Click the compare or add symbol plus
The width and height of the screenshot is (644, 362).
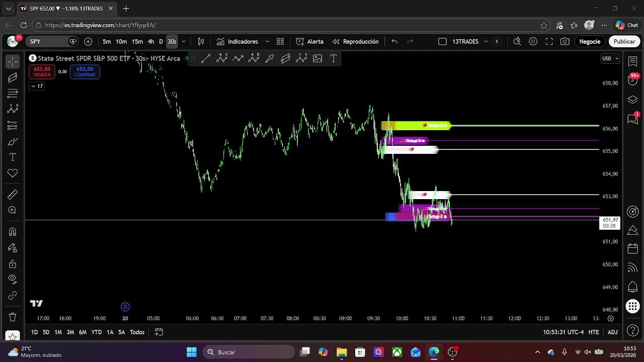click(x=88, y=42)
